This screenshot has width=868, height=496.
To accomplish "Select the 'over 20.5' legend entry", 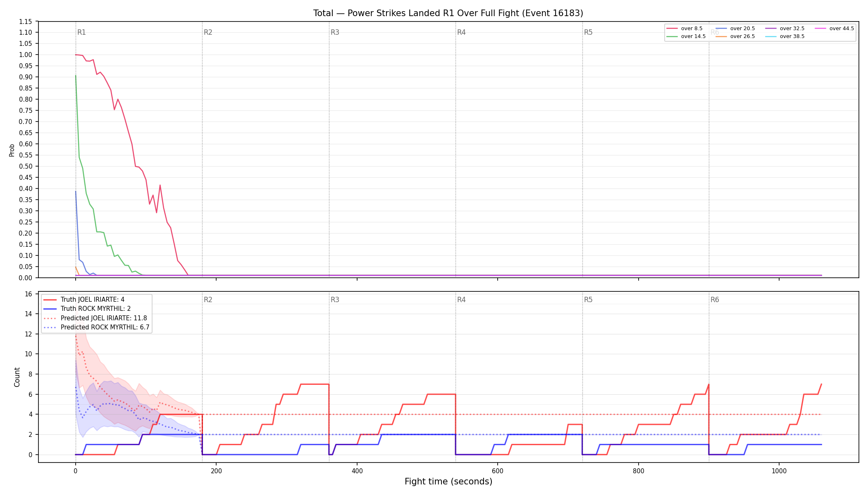I will (x=735, y=29).
